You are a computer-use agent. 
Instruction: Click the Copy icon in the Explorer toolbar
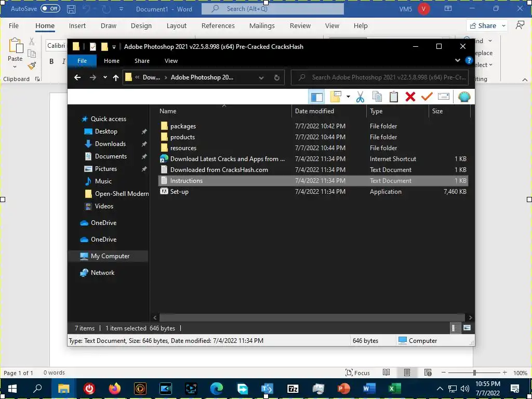[377, 97]
